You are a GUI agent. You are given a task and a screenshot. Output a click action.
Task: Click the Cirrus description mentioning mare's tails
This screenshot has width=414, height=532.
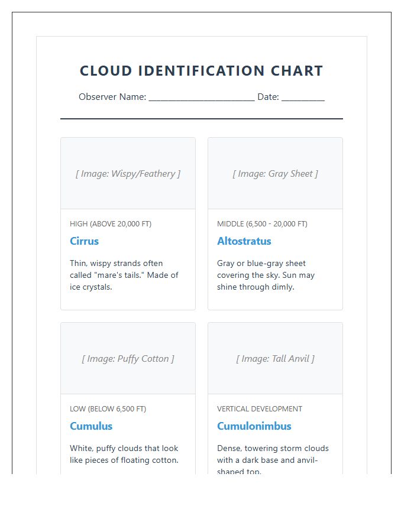(124, 275)
